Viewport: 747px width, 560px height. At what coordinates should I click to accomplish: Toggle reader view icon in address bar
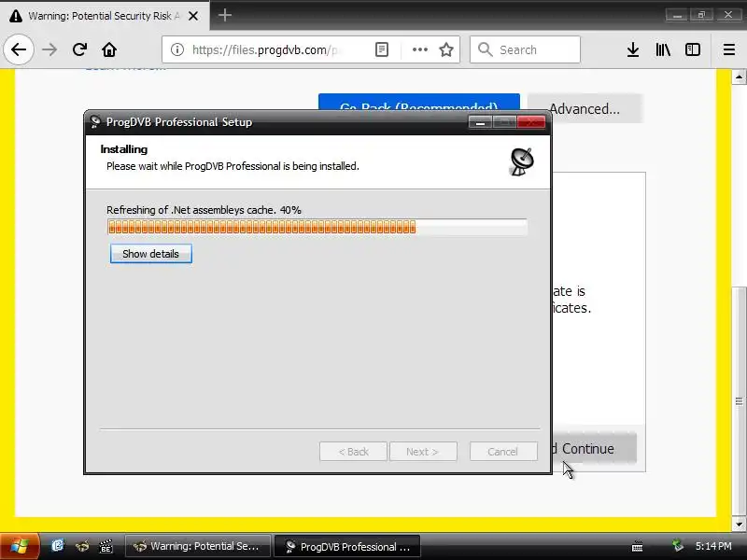click(x=382, y=49)
